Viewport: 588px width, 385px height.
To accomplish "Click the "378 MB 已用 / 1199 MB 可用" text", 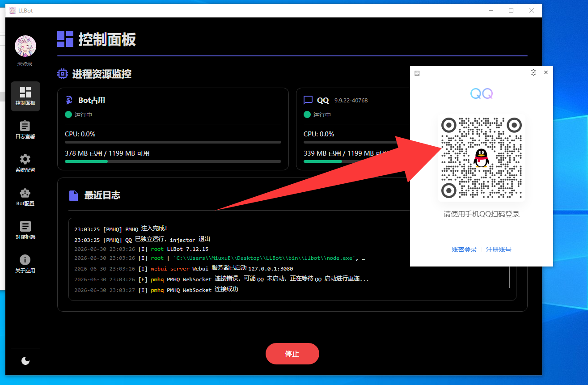I will 107,153.
